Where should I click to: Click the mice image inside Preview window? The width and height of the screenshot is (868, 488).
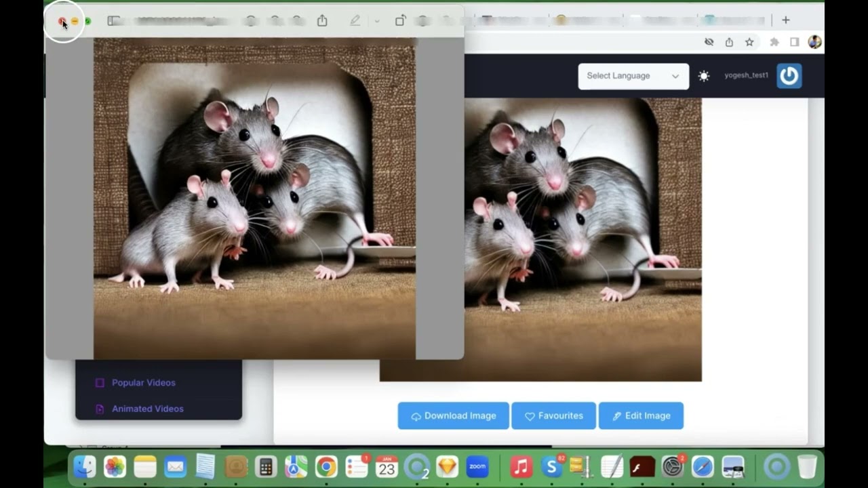(x=254, y=198)
